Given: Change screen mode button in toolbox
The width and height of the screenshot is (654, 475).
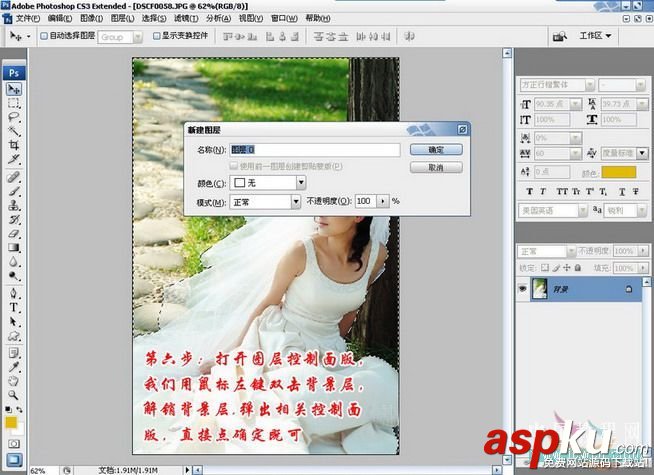Looking at the screenshot, I should tap(14, 460).
